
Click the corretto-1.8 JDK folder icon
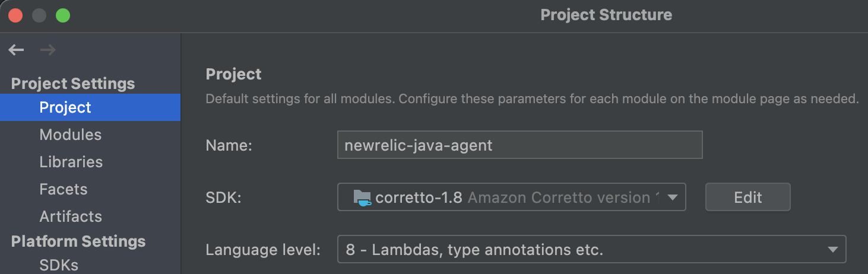[362, 197]
